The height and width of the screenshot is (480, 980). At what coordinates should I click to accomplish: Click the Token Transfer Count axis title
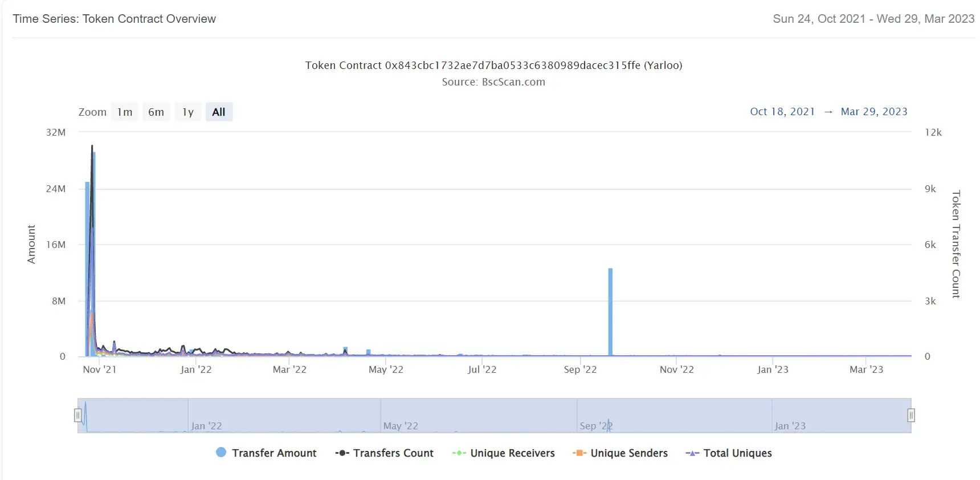coord(956,244)
